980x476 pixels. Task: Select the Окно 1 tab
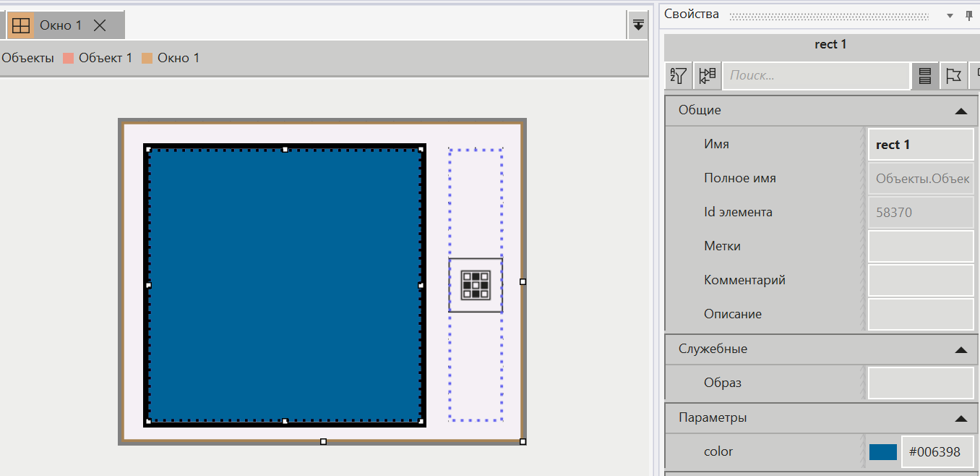coord(61,25)
